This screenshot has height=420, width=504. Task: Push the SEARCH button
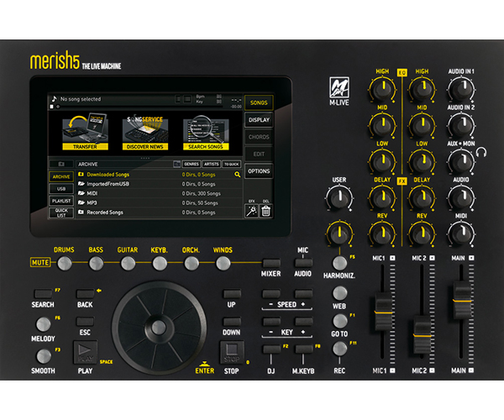point(44,293)
